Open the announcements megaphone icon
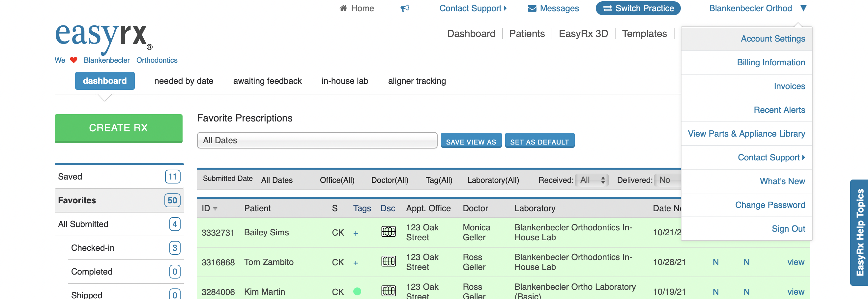This screenshot has width=868, height=299. (x=404, y=8)
